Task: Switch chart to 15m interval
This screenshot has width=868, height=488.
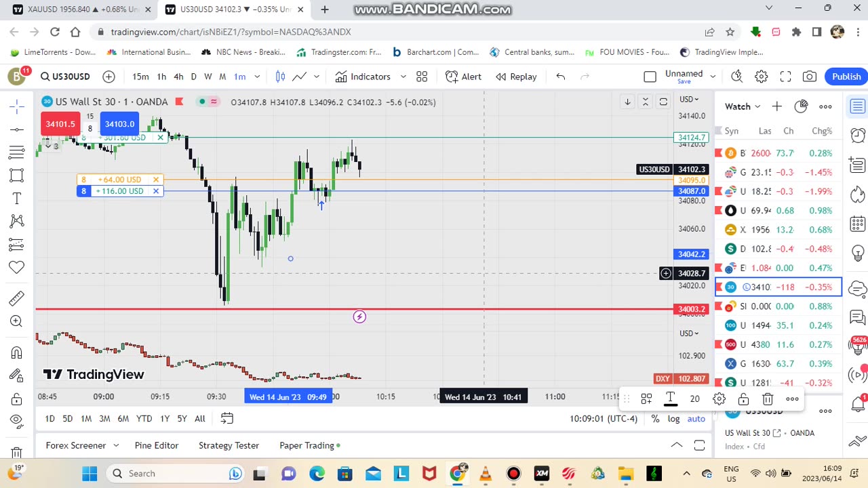Action: [140, 77]
